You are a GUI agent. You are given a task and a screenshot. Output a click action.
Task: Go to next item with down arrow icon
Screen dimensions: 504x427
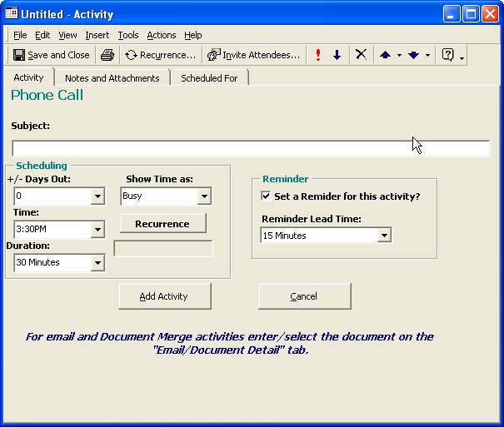413,55
